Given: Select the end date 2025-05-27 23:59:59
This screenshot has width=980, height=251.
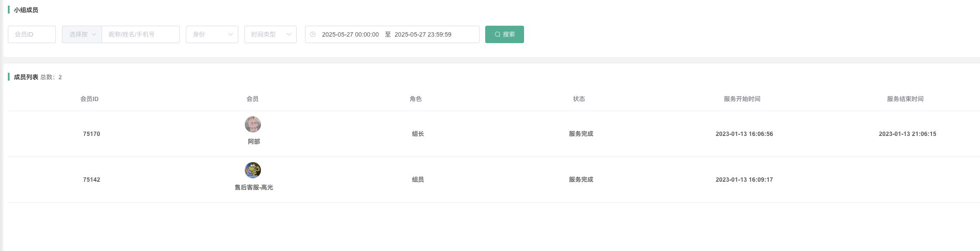Looking at the screenshot, I should (423, 34).
